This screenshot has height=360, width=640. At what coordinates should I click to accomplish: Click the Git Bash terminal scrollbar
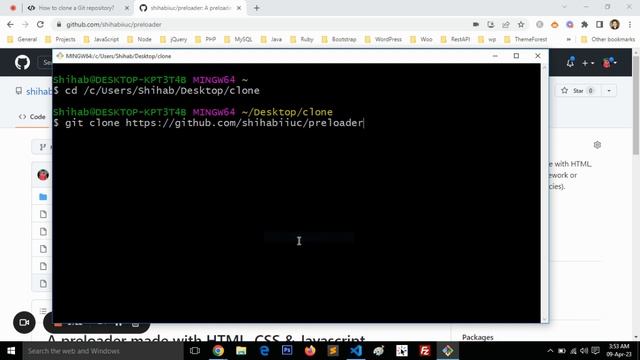(x=544, y=193)
